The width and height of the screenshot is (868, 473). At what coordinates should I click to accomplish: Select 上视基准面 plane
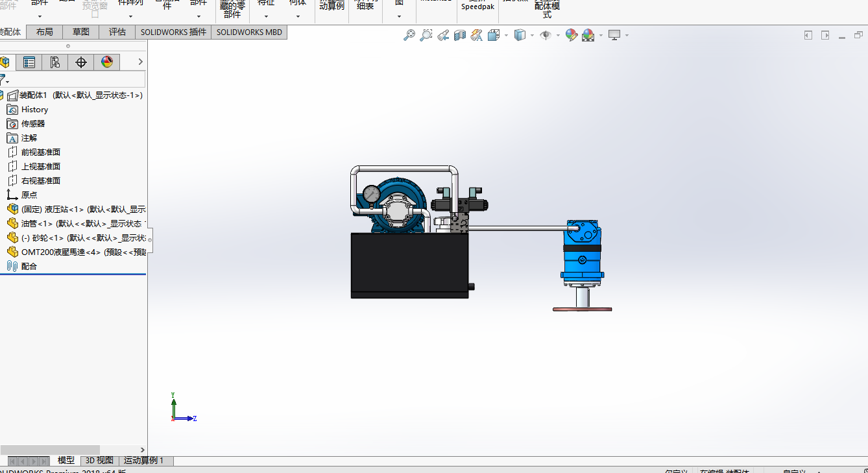point(34,167)
